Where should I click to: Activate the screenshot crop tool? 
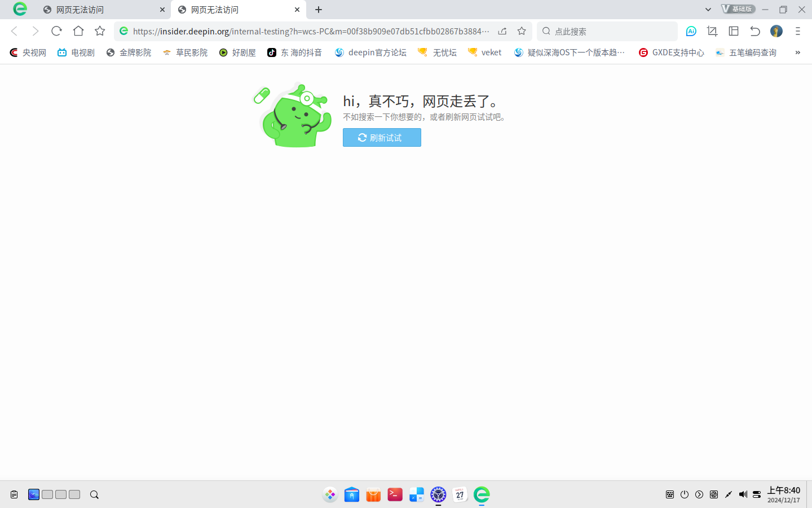712,31
